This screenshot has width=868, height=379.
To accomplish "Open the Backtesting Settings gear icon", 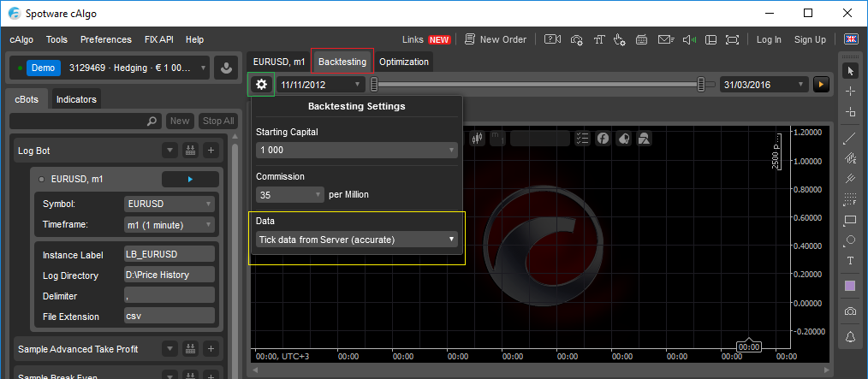I will coord(262,84).
